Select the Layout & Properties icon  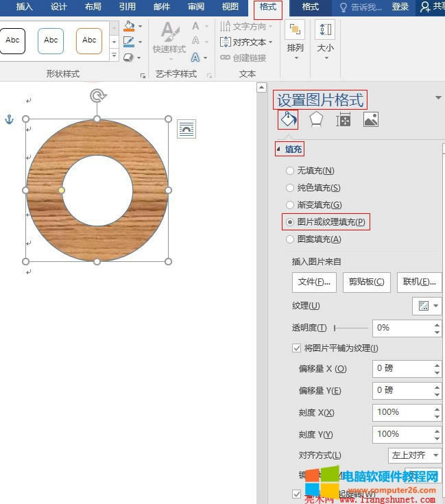click(x=344, y=120)
